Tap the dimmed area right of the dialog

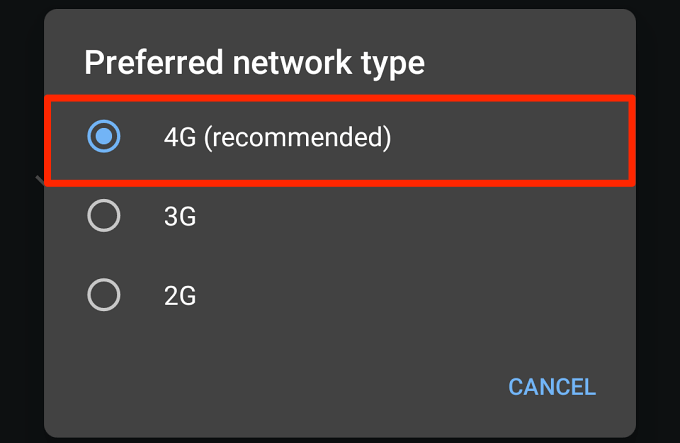click(658, 220)
